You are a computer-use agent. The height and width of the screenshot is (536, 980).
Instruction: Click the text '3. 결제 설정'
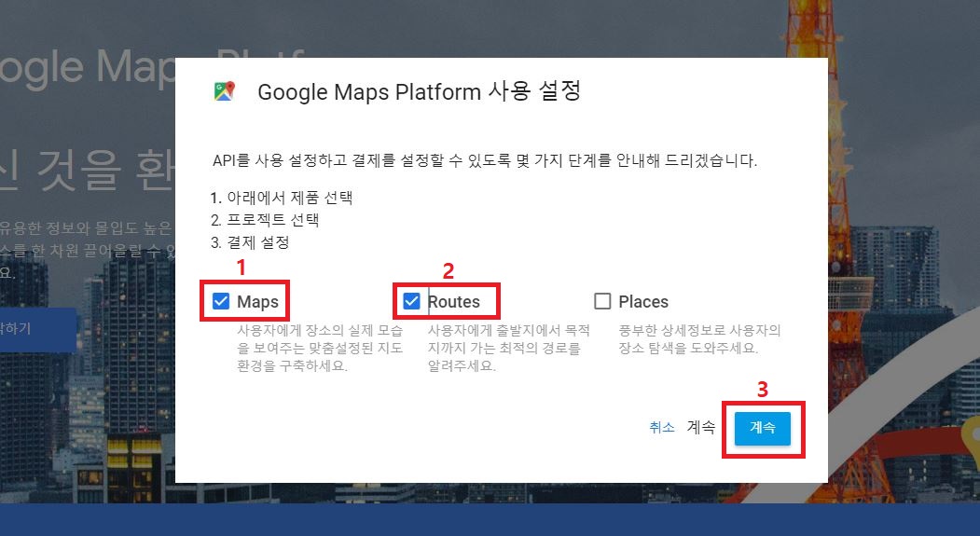249,242
